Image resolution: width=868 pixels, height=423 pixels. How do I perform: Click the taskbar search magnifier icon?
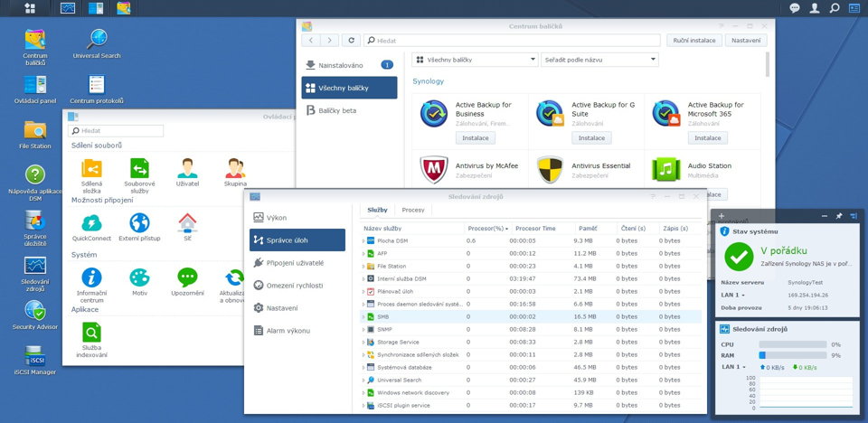(x=835, y=8)
